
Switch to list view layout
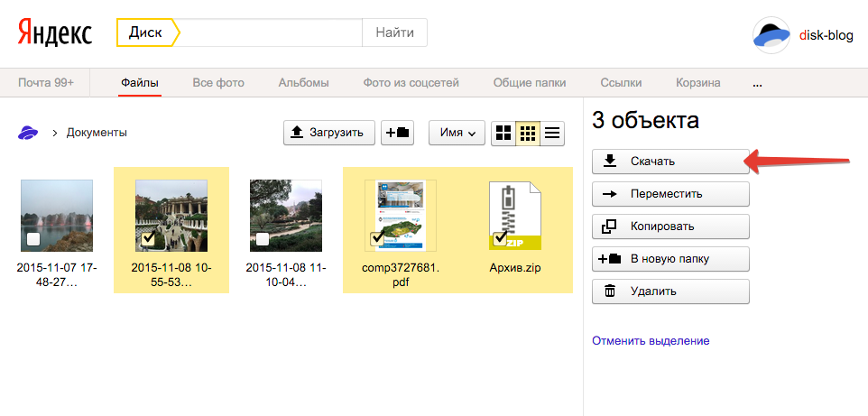pyautogui.click(x=552, y=134)
